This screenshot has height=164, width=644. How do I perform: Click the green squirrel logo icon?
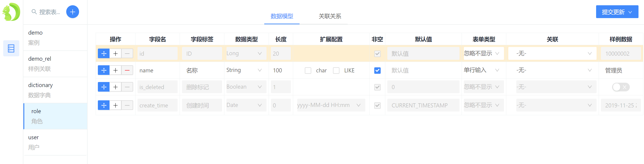tap(11, 12)
